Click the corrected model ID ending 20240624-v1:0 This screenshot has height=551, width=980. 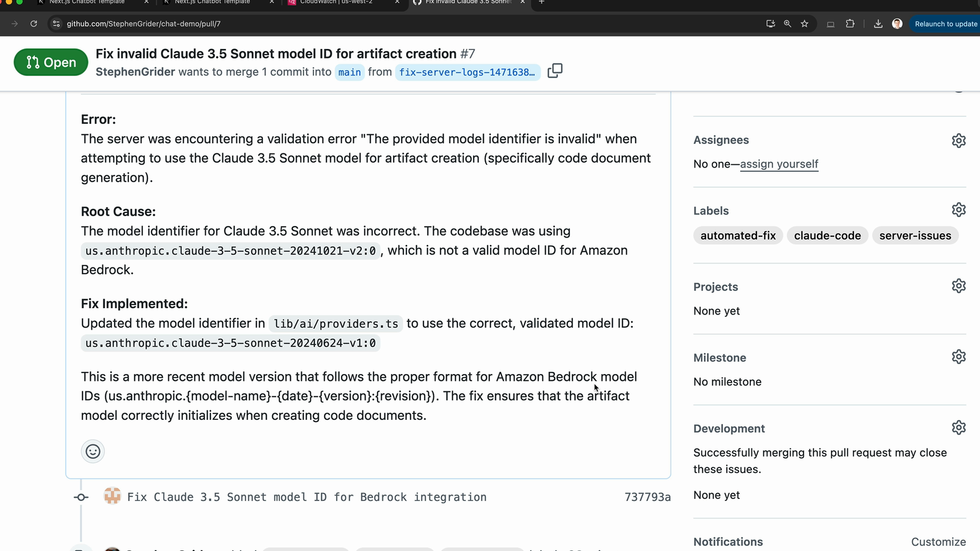pos(231,343)
